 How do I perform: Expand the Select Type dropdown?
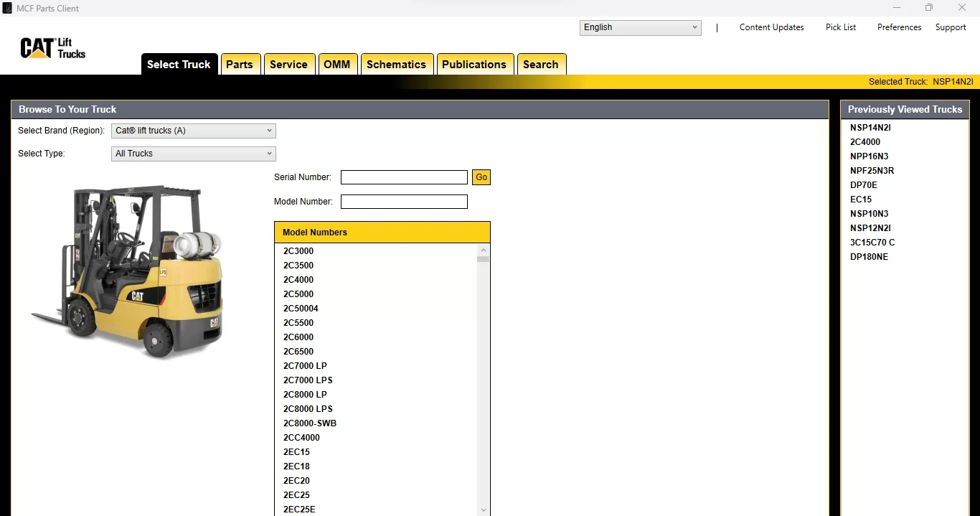[193, 154]
